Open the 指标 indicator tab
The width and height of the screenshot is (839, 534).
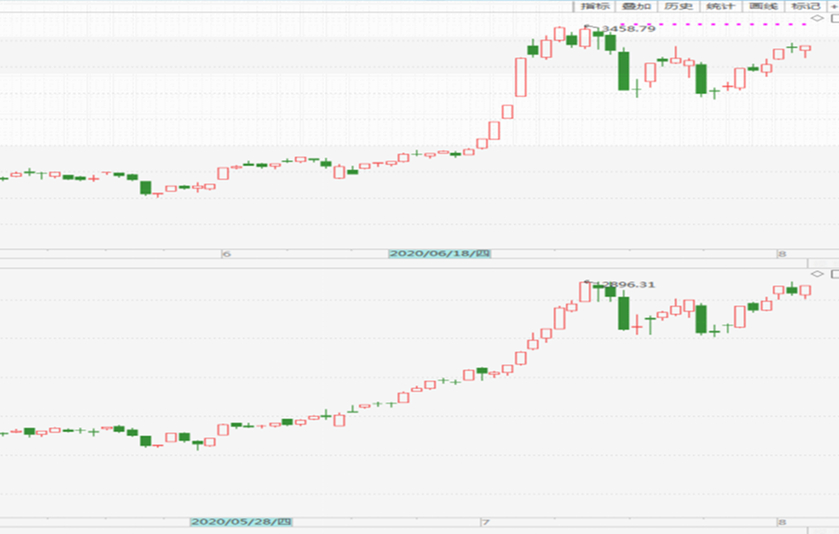click(595, 6)
